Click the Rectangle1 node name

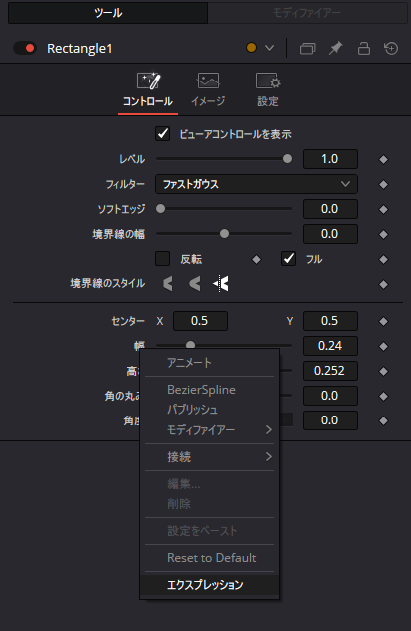(80, 49)
